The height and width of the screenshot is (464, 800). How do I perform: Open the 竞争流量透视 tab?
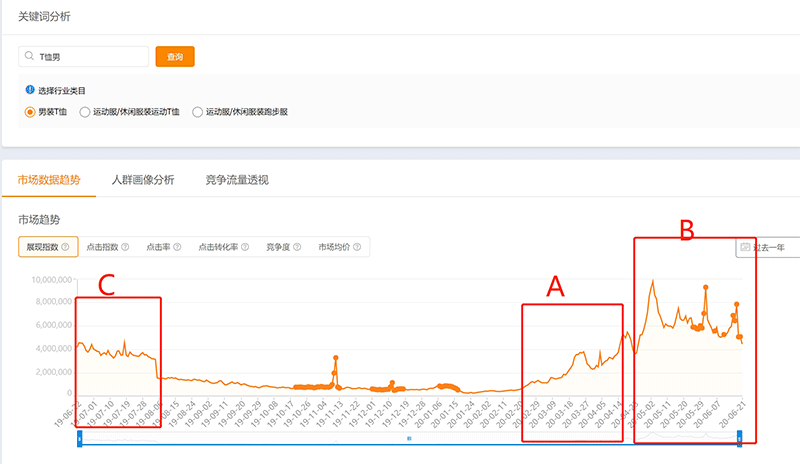tap(230, 179)
